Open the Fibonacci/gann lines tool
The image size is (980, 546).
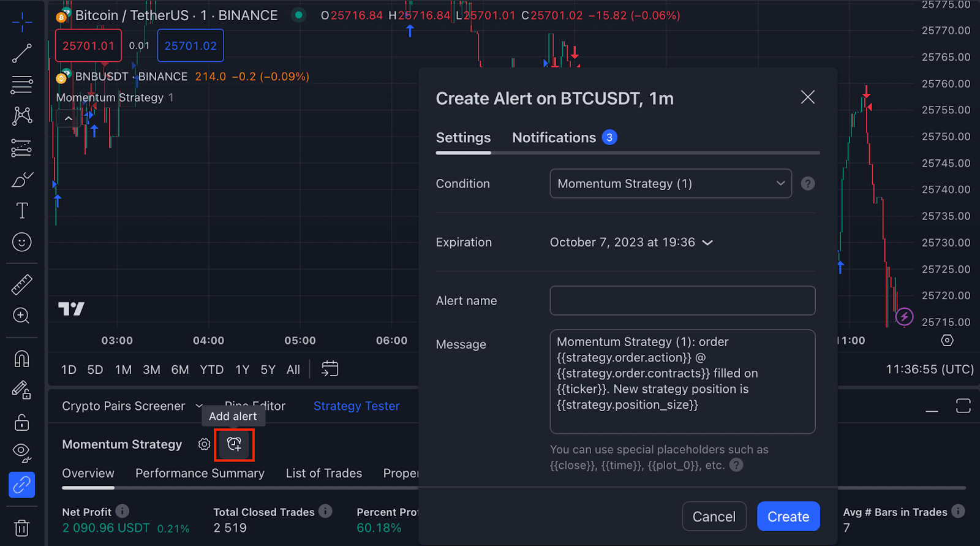tap(22, 85)
